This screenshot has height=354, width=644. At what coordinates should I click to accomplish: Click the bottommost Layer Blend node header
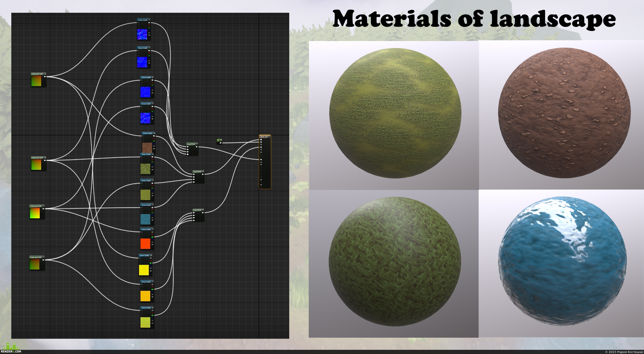[x=198, y=210]
